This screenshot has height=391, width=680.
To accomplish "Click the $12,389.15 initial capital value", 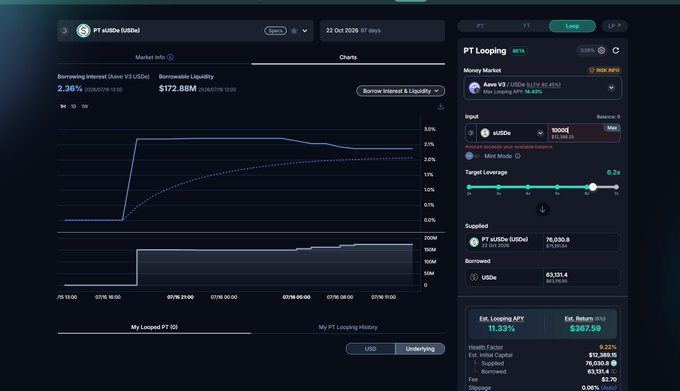I will click(602, 355).
